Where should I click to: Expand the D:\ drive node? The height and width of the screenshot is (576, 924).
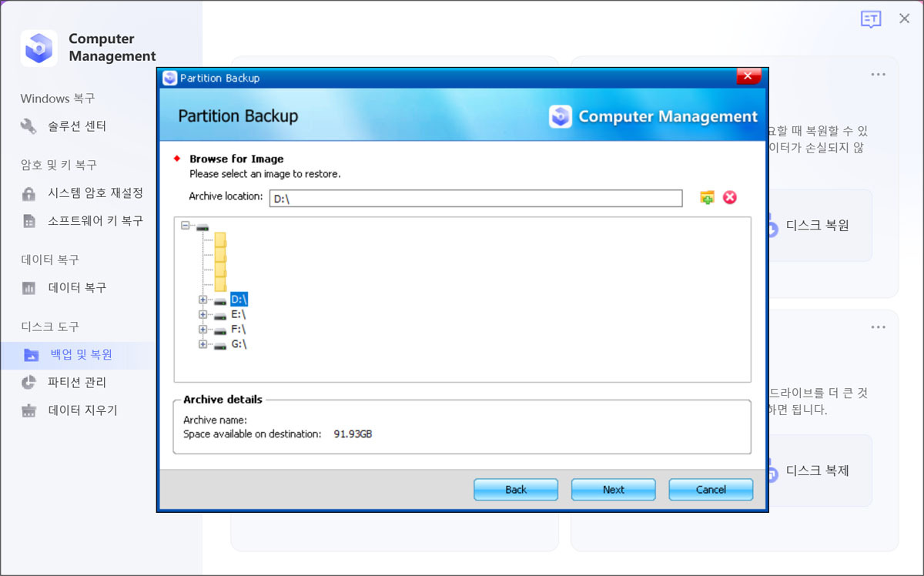(x=203, y=300)
